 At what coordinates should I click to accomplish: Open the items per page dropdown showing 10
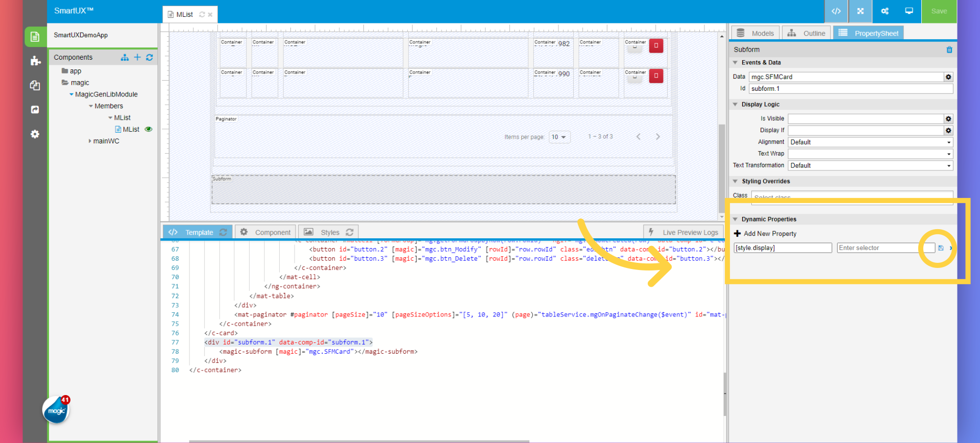(x=559, y=137)
